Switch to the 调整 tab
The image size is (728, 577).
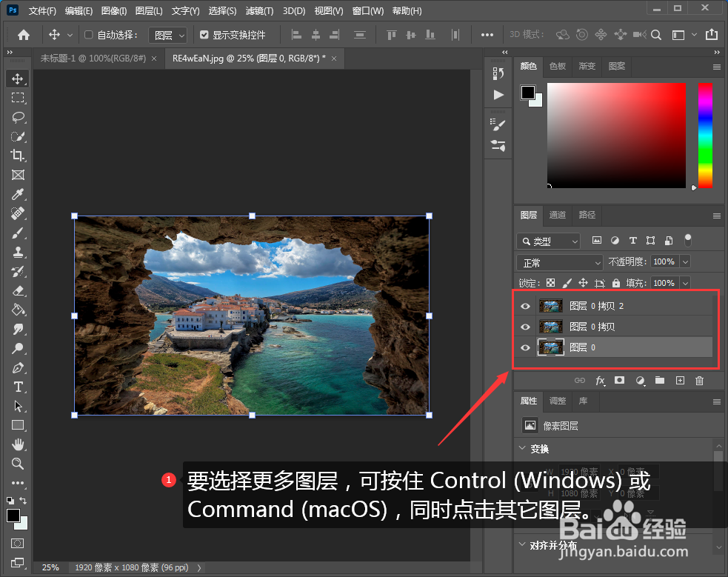coord(557,401)
